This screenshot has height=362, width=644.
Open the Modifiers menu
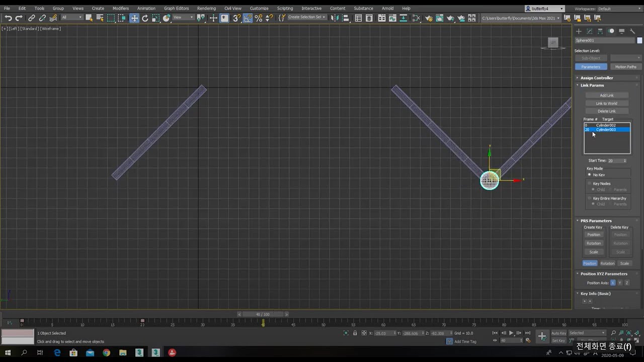point(121,9)
